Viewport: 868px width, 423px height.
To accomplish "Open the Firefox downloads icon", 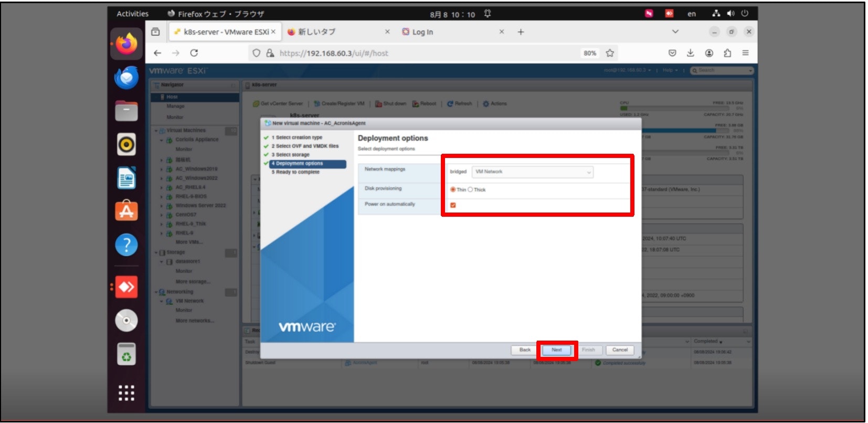I will click(x=691, y=53).
